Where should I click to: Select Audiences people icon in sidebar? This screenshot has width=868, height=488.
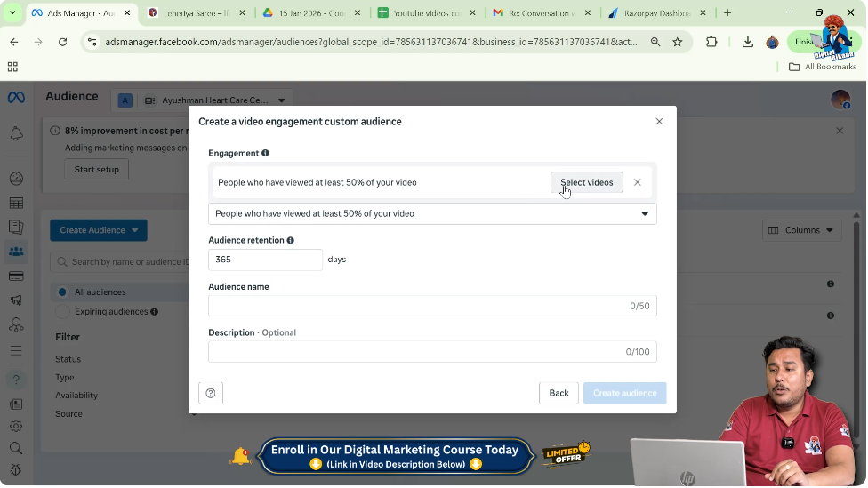[x=16, y=252]
